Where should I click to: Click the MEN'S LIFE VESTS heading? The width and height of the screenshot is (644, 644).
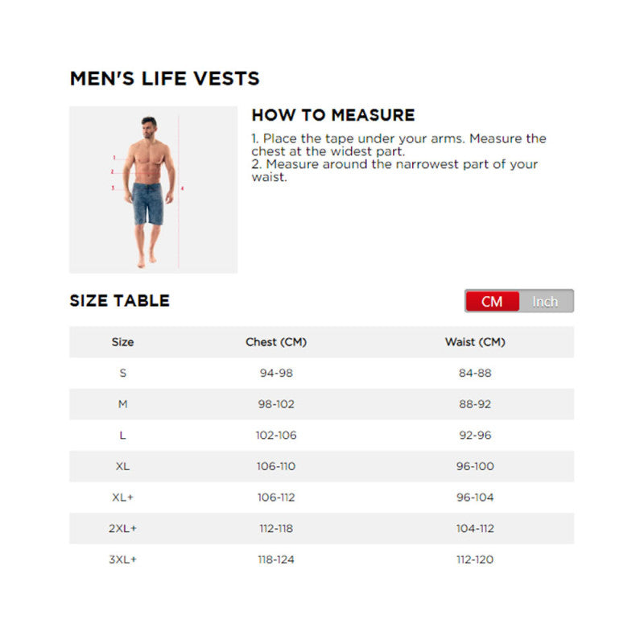[x=164, y=79]
